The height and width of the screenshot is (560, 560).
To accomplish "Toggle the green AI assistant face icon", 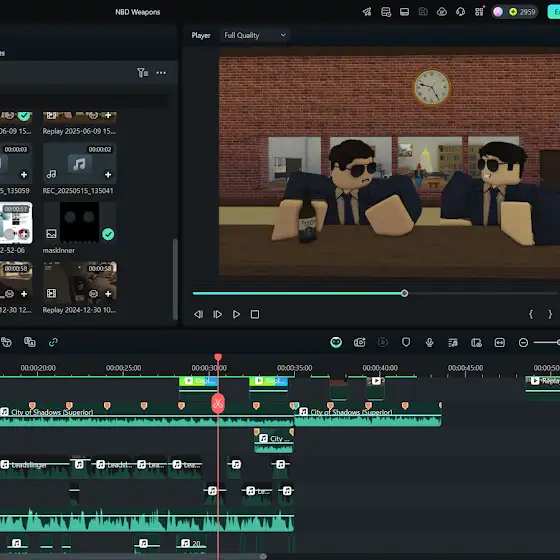I will tap(336, 342).
